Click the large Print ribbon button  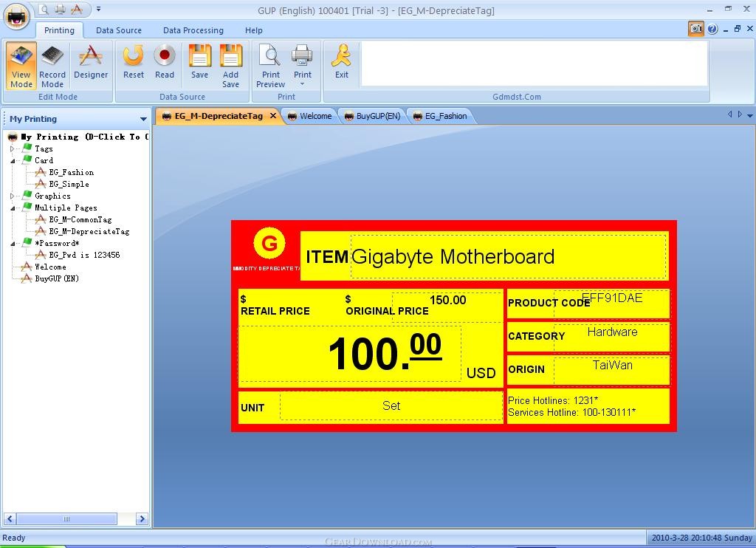(302, 66)
